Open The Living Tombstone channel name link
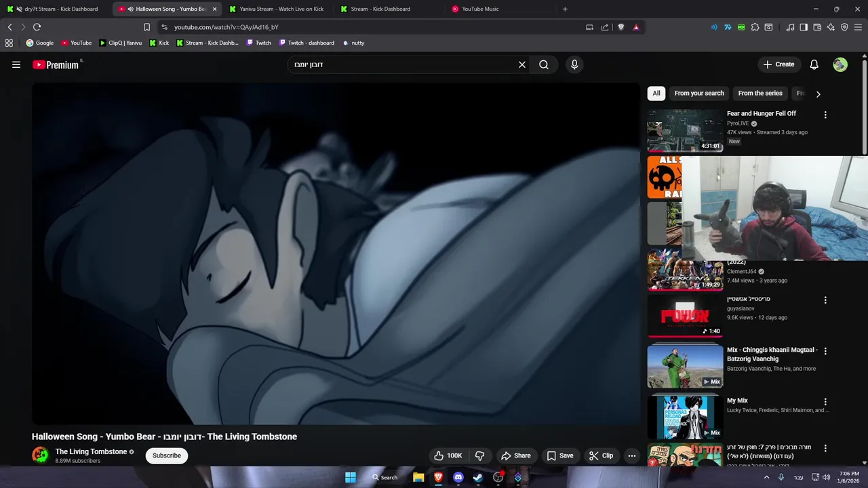Screen dimensions: 868x488 [92, 451]
